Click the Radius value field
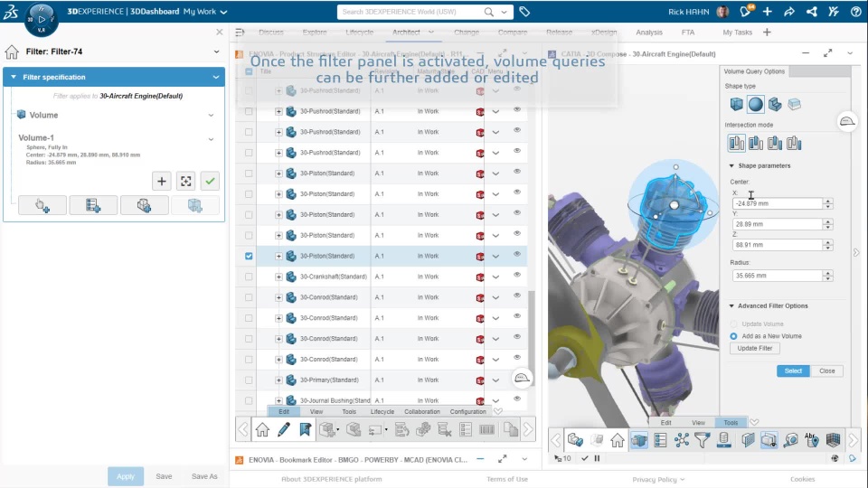The image size is (868, 488). click(778, 276)
